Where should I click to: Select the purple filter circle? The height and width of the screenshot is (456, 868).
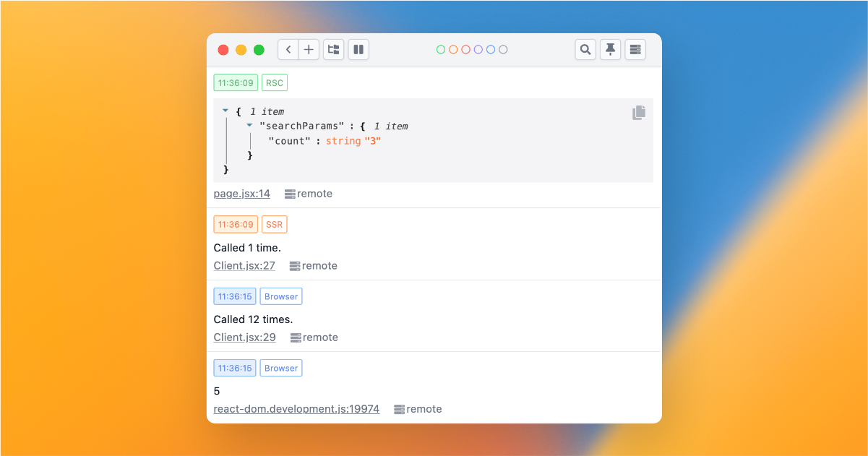point(478,49)
